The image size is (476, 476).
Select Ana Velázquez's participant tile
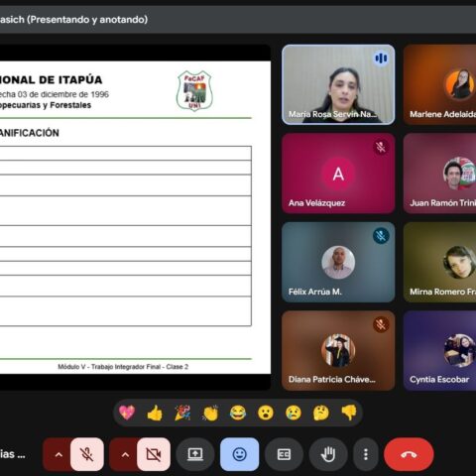click(x=338, y=174)
